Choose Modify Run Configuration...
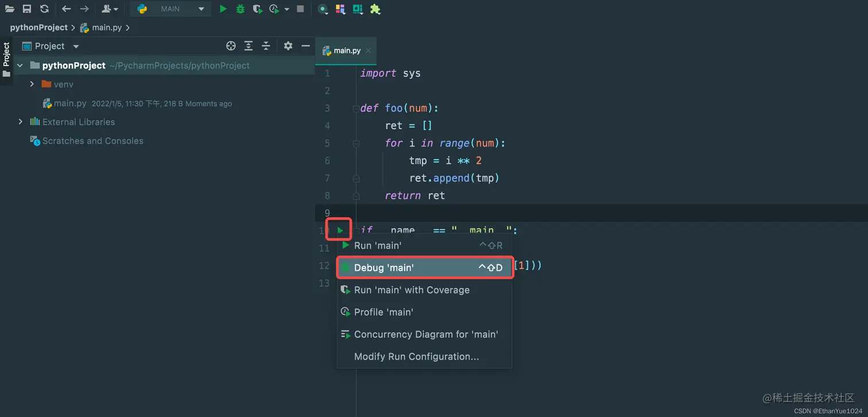 point(424,356)
